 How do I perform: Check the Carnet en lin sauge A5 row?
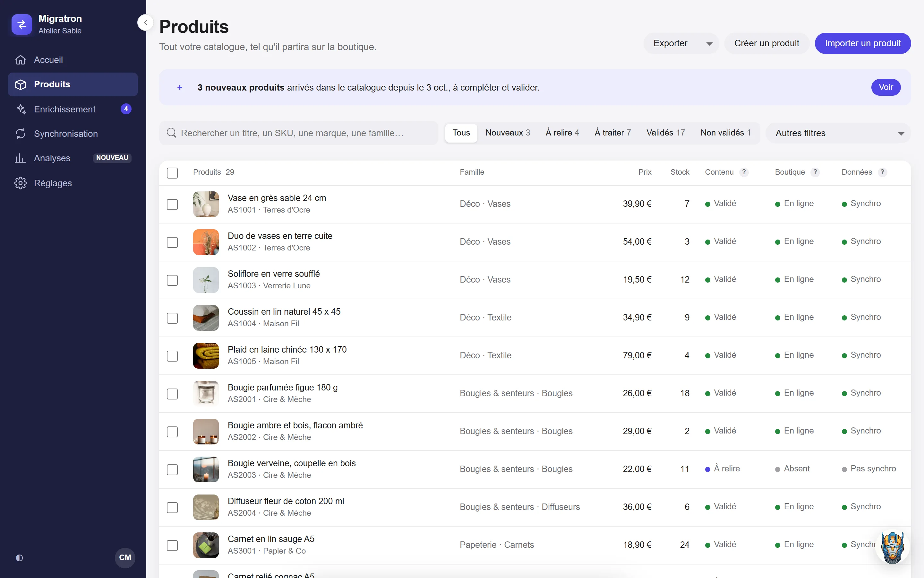coord(172,545)
